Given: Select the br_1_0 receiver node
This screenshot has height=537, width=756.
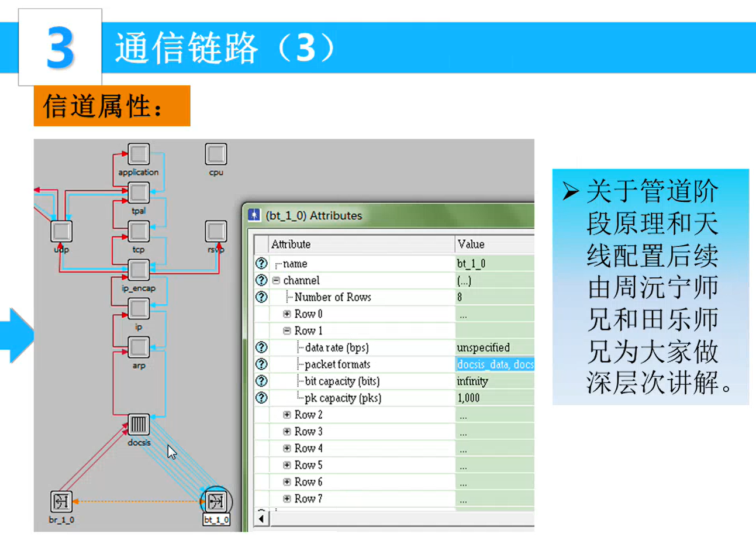Looking at the screenshot, I should pos(61,502).
